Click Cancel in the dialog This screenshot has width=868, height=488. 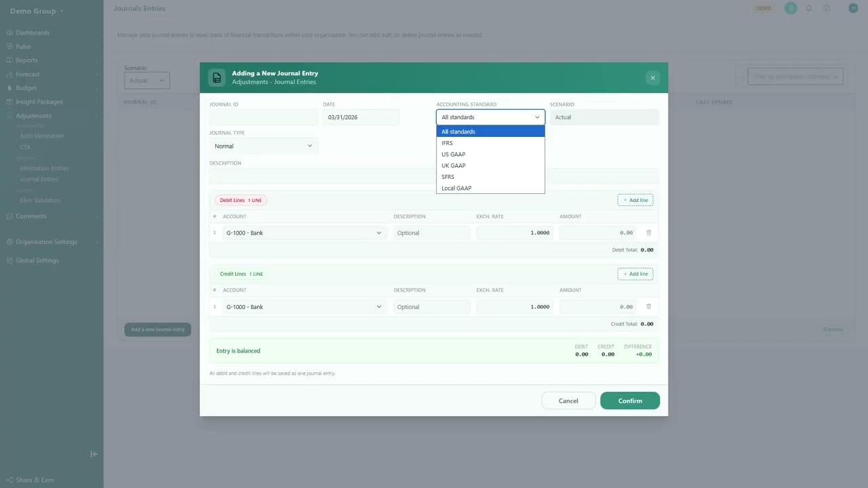pos(568,401)
